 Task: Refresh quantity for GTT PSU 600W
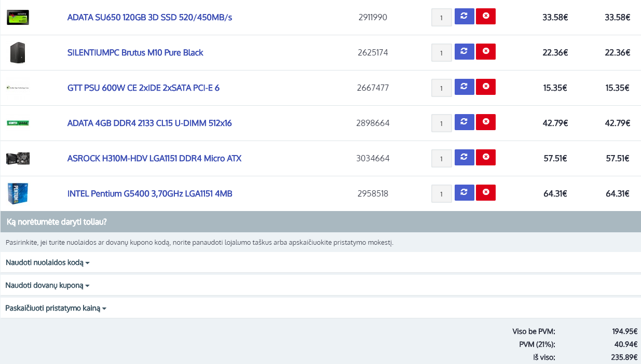coord(464,87)
